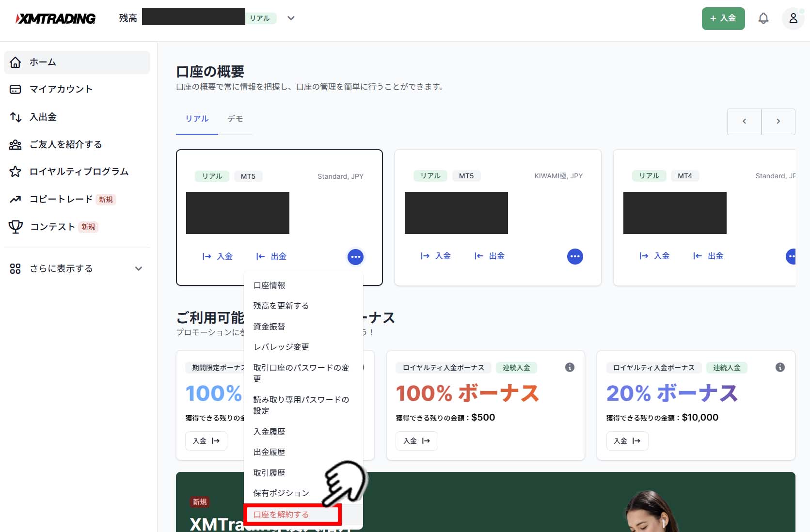The width and height of the screenshot is (810, 532).
Task: Click the star icon beside ロイヤルティプログラム
Action: coord(16,172)
